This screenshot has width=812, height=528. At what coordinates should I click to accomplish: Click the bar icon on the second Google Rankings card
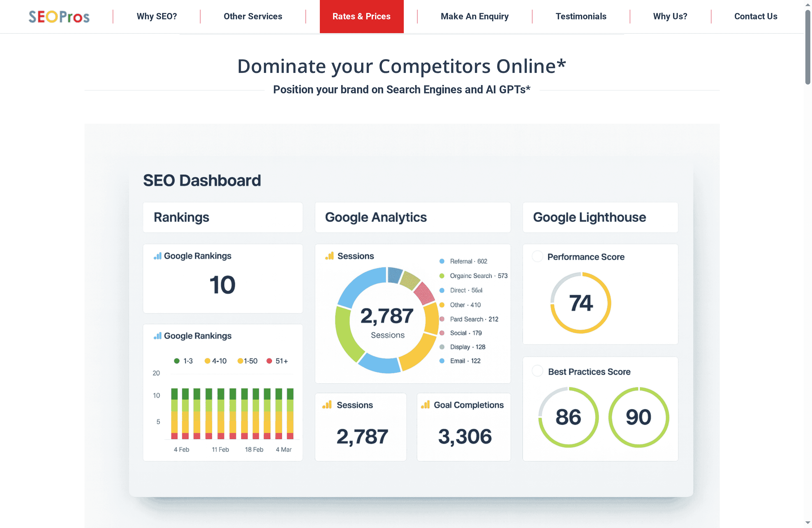pyautogui.click(x=158, y=336)
